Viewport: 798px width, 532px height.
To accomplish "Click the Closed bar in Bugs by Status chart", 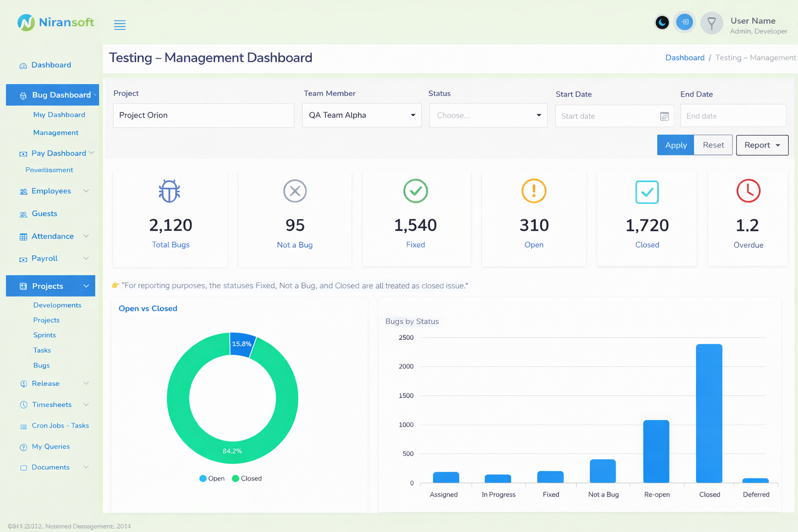I will [x=709, y=413].
